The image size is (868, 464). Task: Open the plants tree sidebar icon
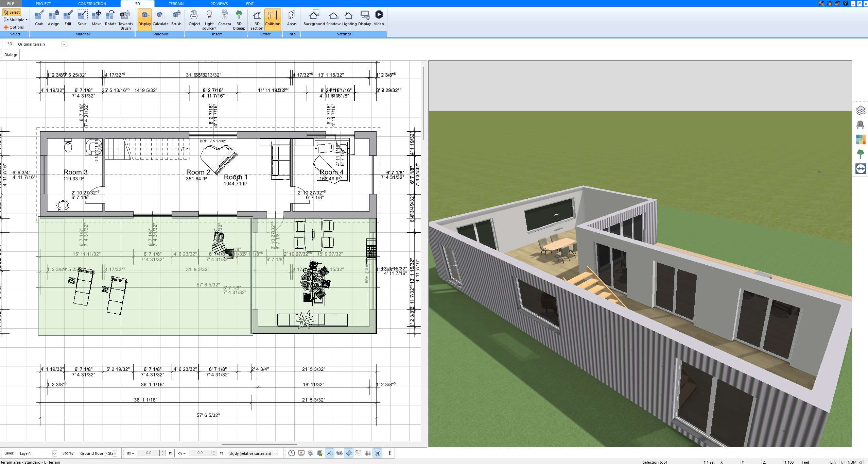(x=860, y=154)
